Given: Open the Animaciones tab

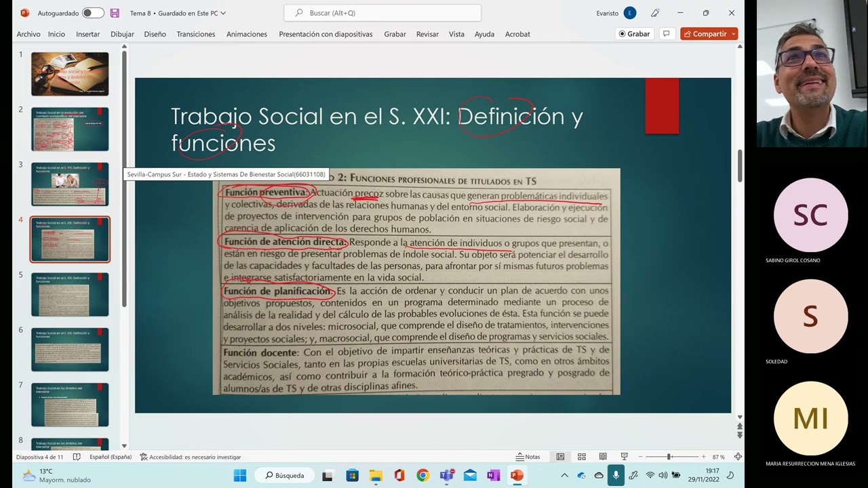Looking at the screenshot, I should [x=247, y=34].
